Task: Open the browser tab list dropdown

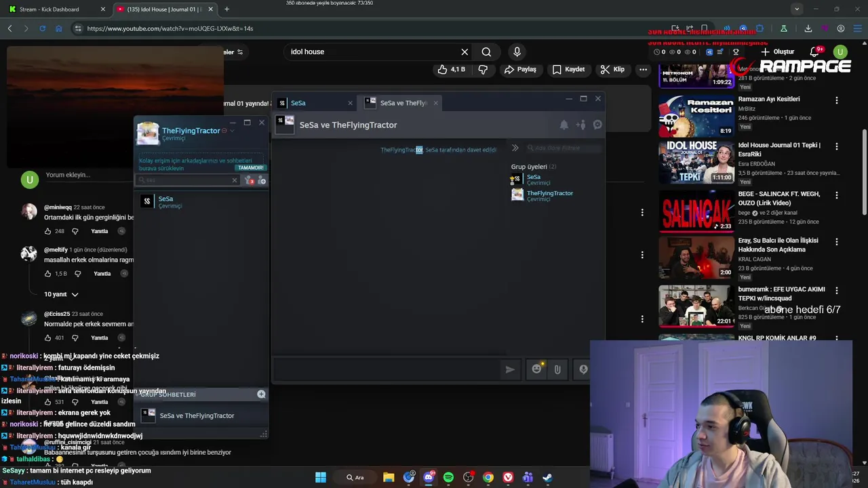Action: pos(797,9)
